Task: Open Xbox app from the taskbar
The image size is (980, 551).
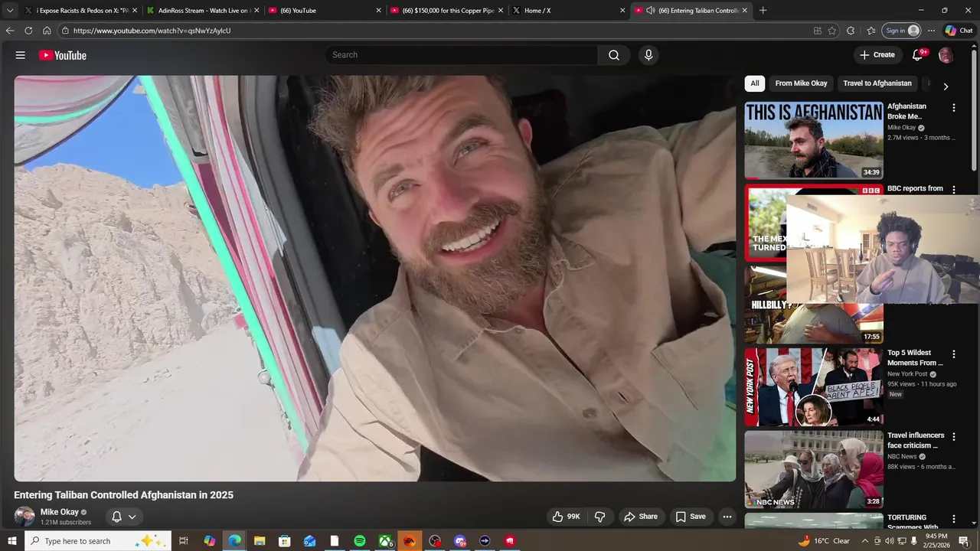Action: [x=385, y=541]
